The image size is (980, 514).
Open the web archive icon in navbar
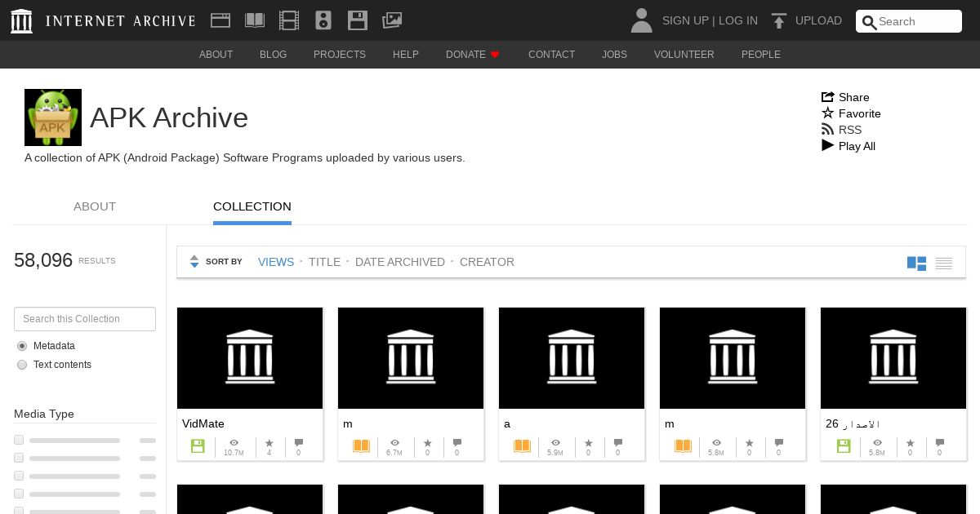220,20
